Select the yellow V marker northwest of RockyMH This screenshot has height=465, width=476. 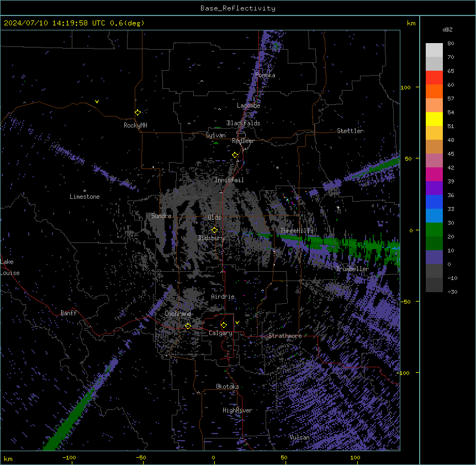[97, 102]
